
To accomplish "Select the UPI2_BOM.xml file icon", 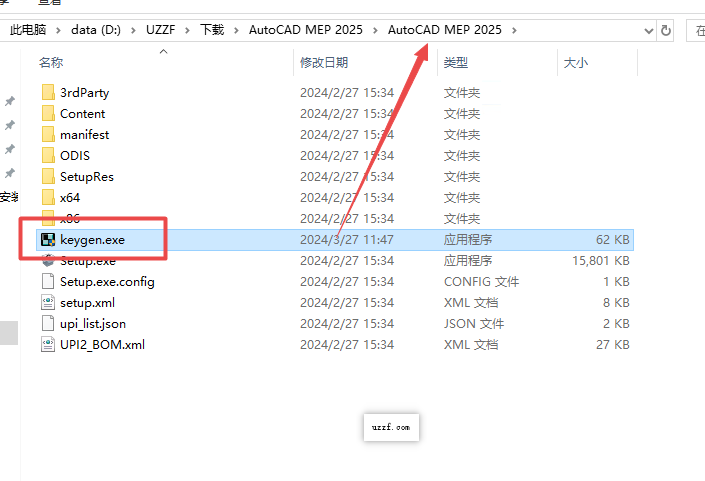I will pos(47,345).
